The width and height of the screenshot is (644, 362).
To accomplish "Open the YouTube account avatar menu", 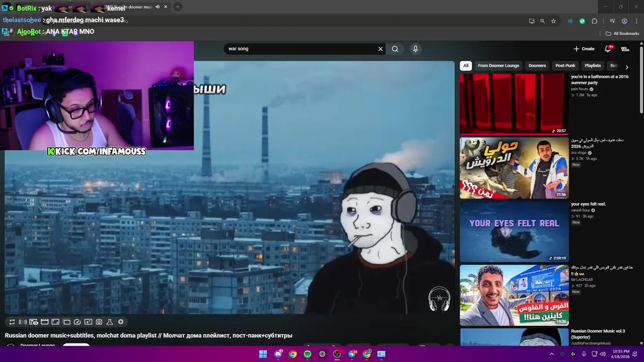I will (625, 49).
